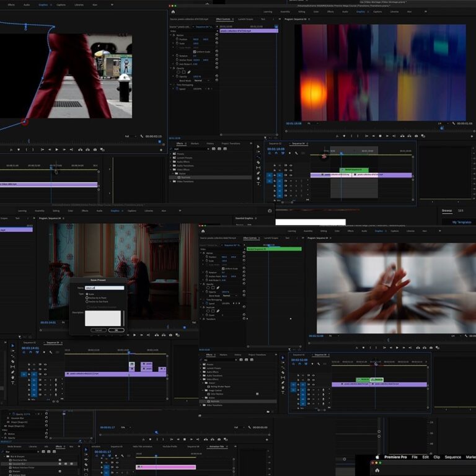
Task: Click the Home icon in the color-blur window header
Action: pyautogui.click(x=173, y=12)
